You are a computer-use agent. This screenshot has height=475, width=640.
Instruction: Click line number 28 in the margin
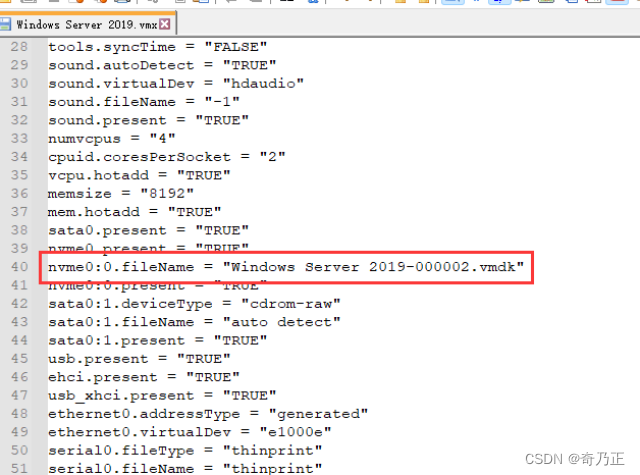19,47
